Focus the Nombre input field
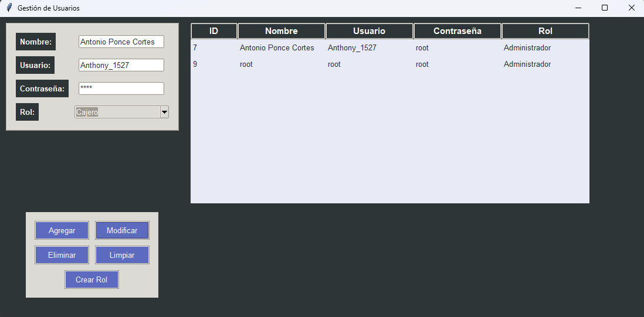Screen dimensions: 644x317 [x=121, y=42]
